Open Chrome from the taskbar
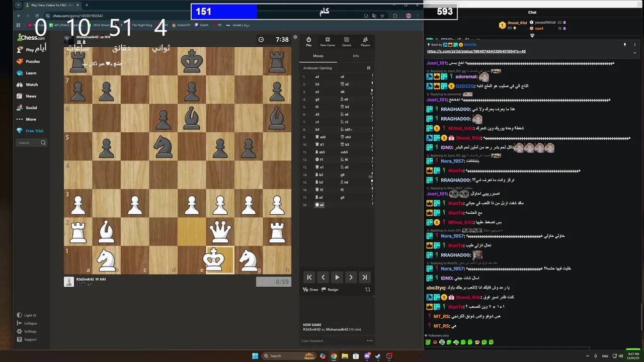The height and width of the screenshot is (362, 644). coord(334,356)
